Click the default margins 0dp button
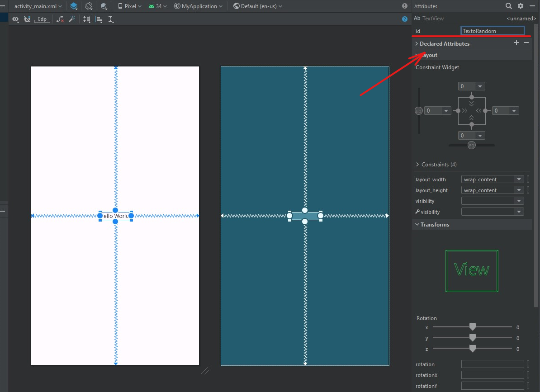Screen dimensions: 540x392 click(42, 19)
